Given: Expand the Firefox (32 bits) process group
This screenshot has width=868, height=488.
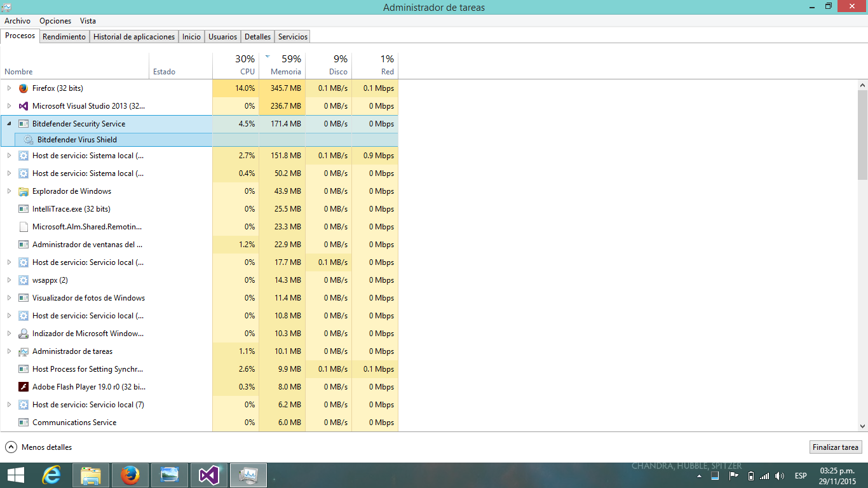Looking at the screenshot, I should coord(9,88).
